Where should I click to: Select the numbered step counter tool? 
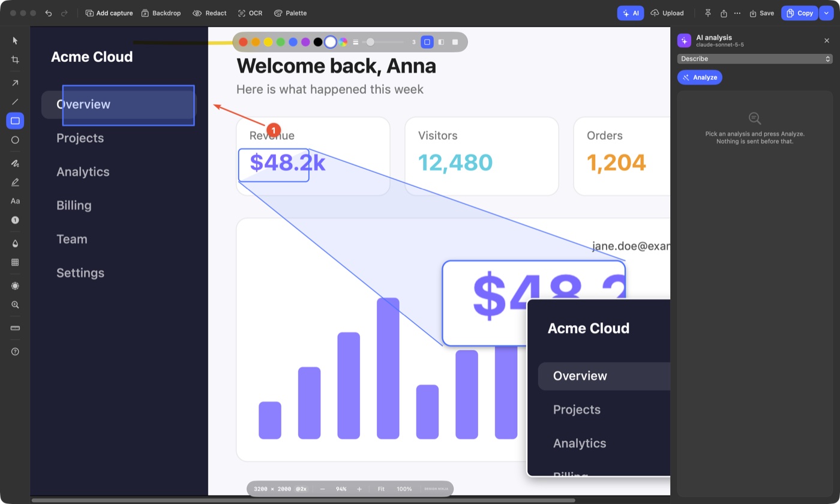click(15, 220)
